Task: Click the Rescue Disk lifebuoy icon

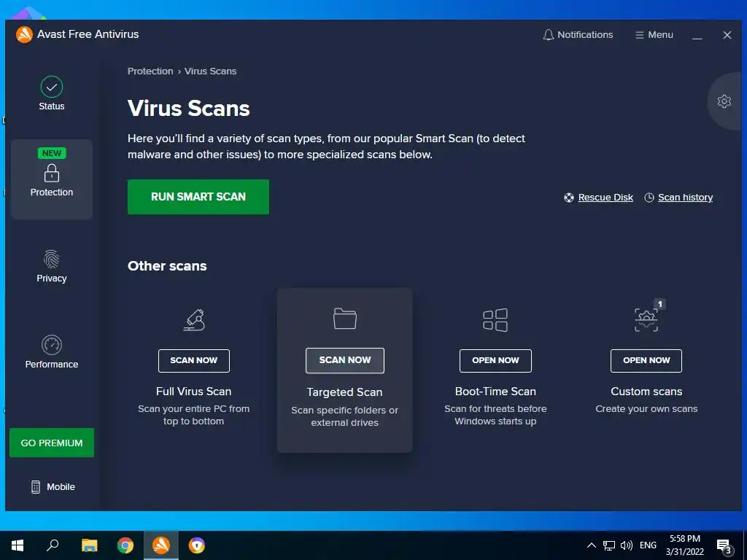Action: point(569,197)
